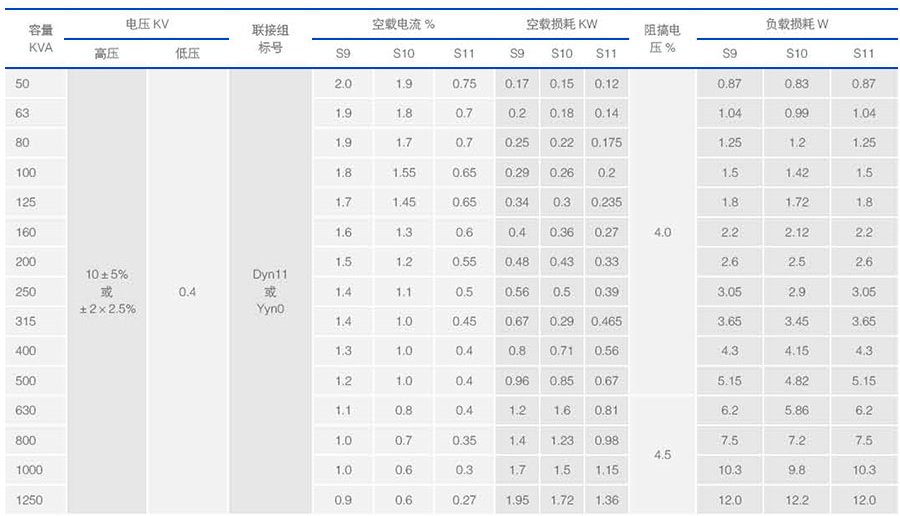The height and width of the screenshot is (516, 900).
Task: Select the 阻抗电压 % header cell
Action: click(x=661, y=39)
